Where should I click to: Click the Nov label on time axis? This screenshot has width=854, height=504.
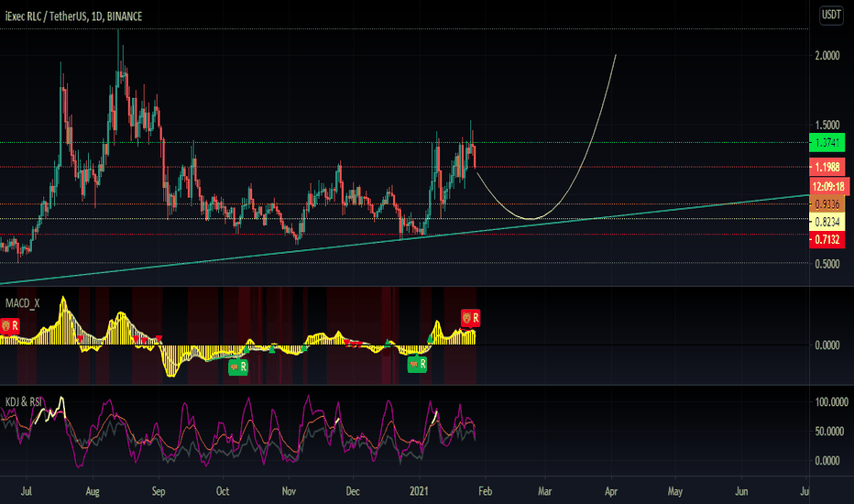click(289, 491)
